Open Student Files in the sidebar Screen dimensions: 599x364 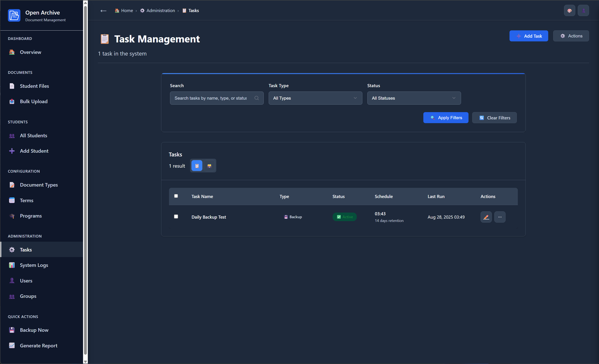pyautogui.click(x=42, y=86)
